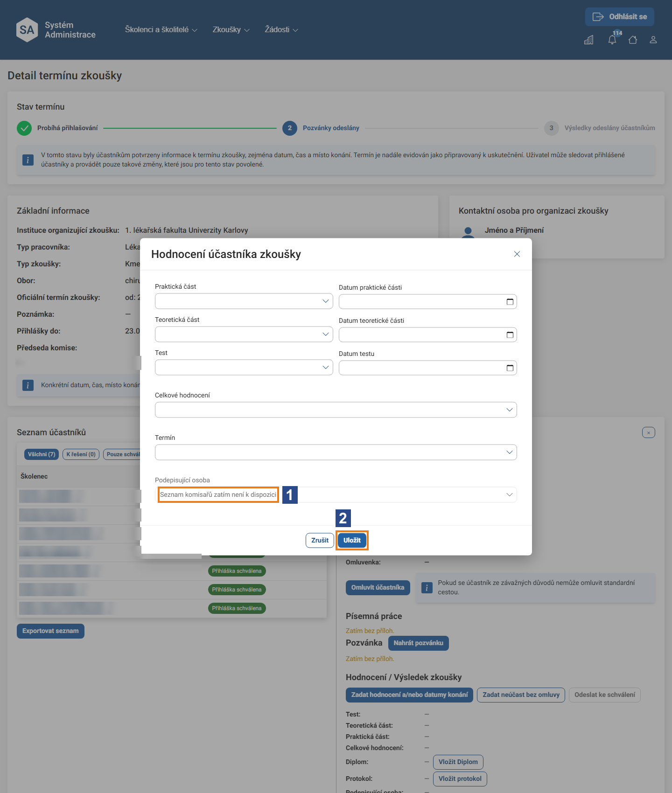This screenshot has width=672, height=793.
Task: Open the Zkoušky menu
Action: point(231,30)
